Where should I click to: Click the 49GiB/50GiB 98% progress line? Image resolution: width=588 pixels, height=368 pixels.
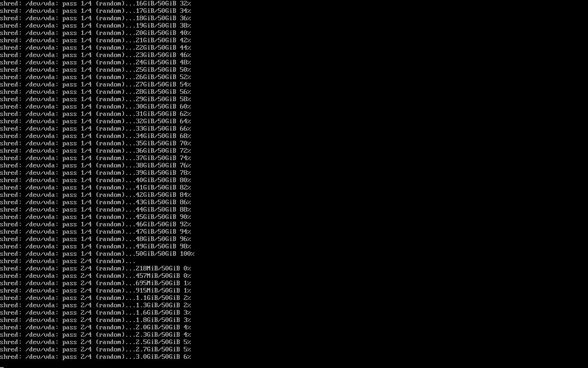pos(96,246)
